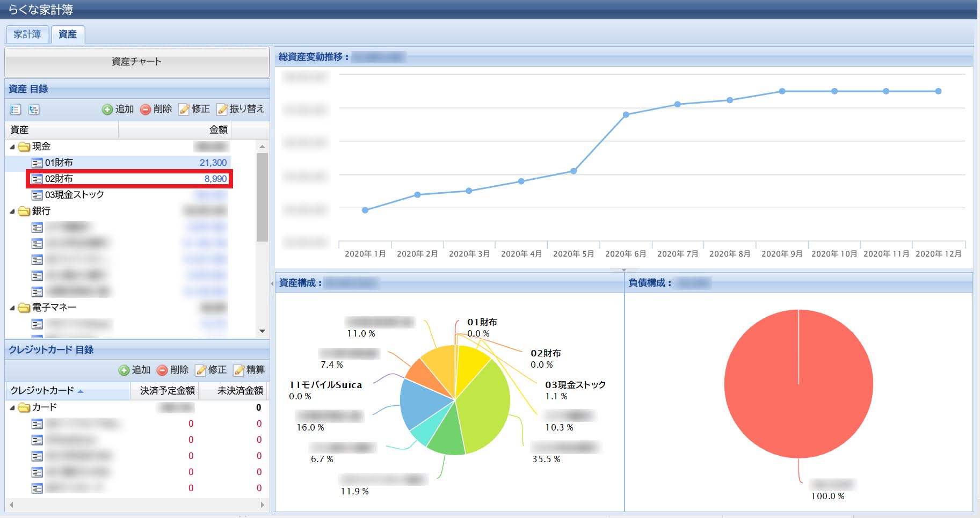Viewport: 980px width, 518px height.
Task: Click the 現金 folder icon
Action: point(24,147)
